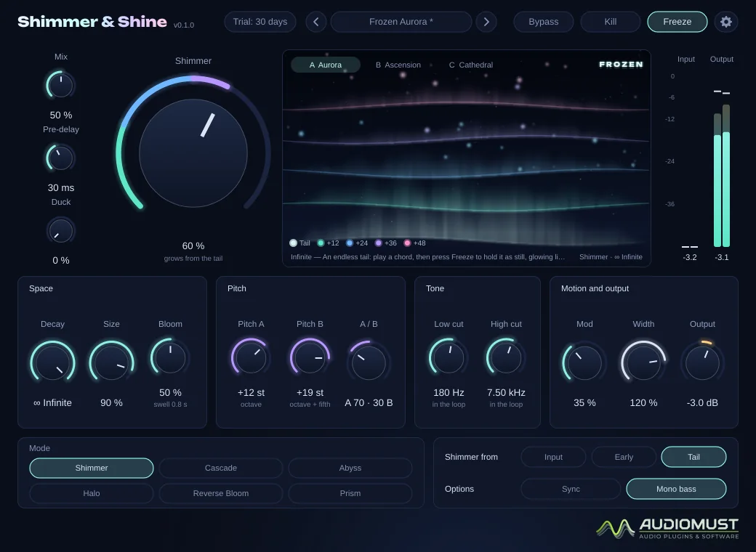This screenshot has width=756, height=552.
Task: Click the +48 pink legend dot
Action: [x=407, y=243]
